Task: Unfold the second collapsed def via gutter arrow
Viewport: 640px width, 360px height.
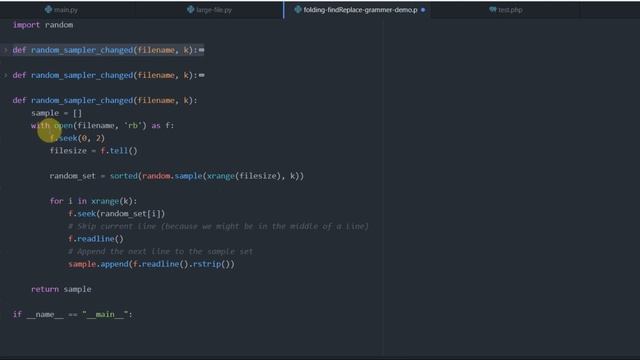Action: point(6,76)
